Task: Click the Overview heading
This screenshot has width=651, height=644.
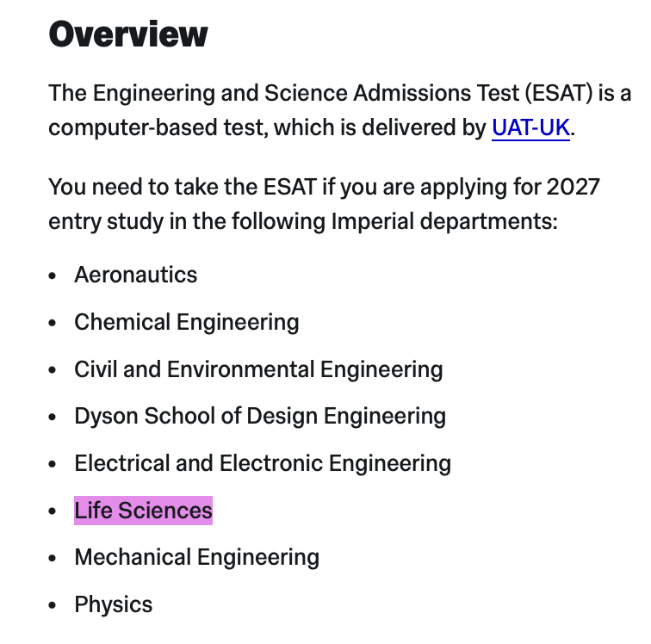Action: click(x=127, y=34)
